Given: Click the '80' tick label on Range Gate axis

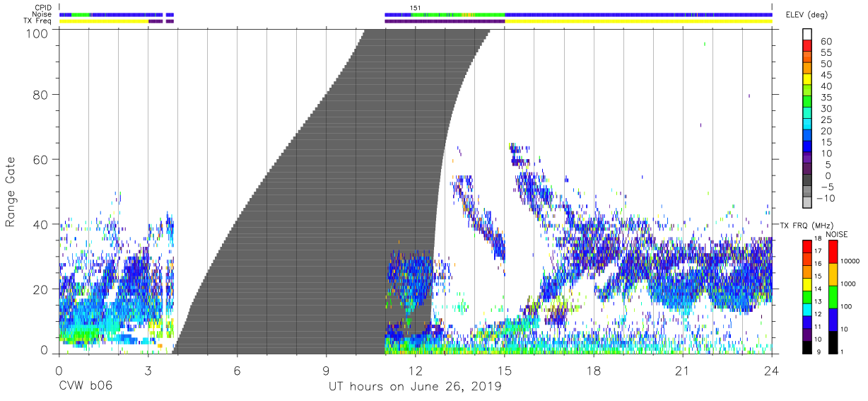Looking at the screenshot, I should coord(41,94).
